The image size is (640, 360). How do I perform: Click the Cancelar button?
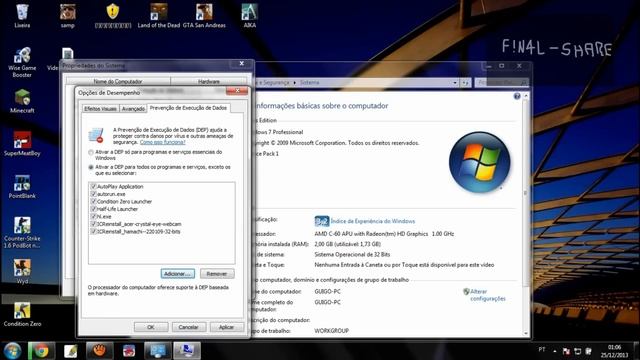coord(188,327)
